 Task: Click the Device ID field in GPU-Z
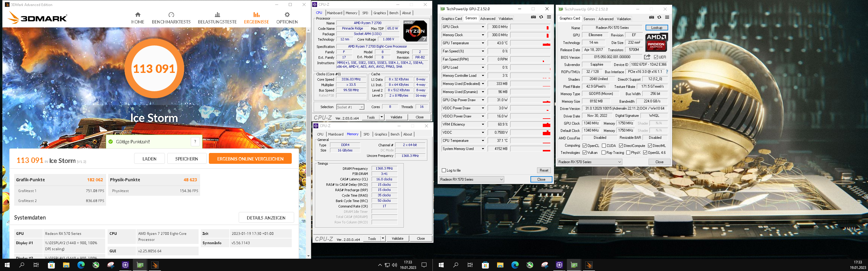click(649, 64)
